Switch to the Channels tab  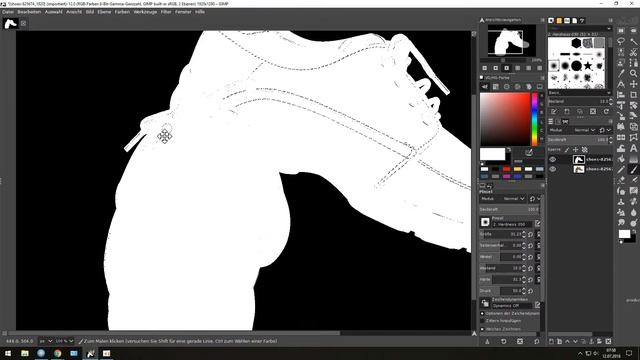click(x=558, y=122)
